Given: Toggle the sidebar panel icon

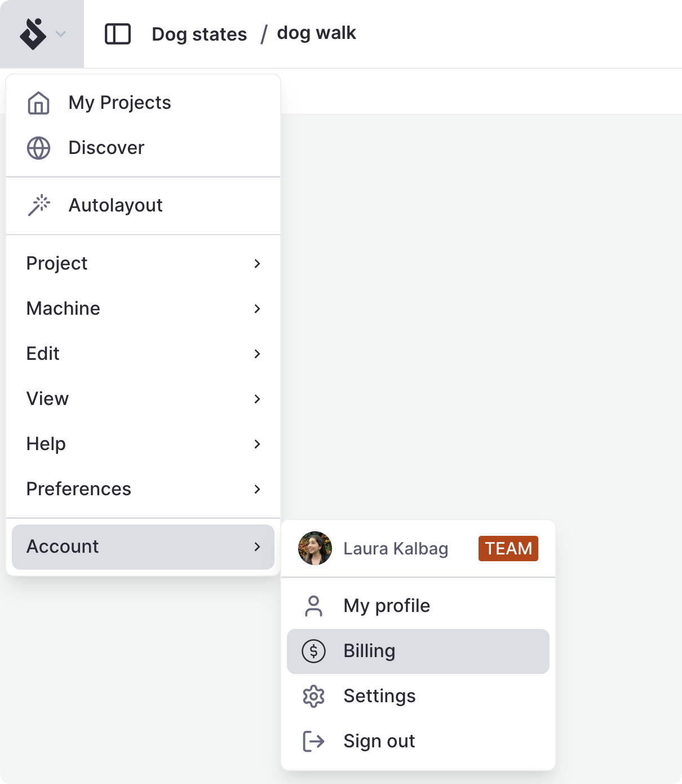Looking at the screenshot, I should tap(118, 34).
